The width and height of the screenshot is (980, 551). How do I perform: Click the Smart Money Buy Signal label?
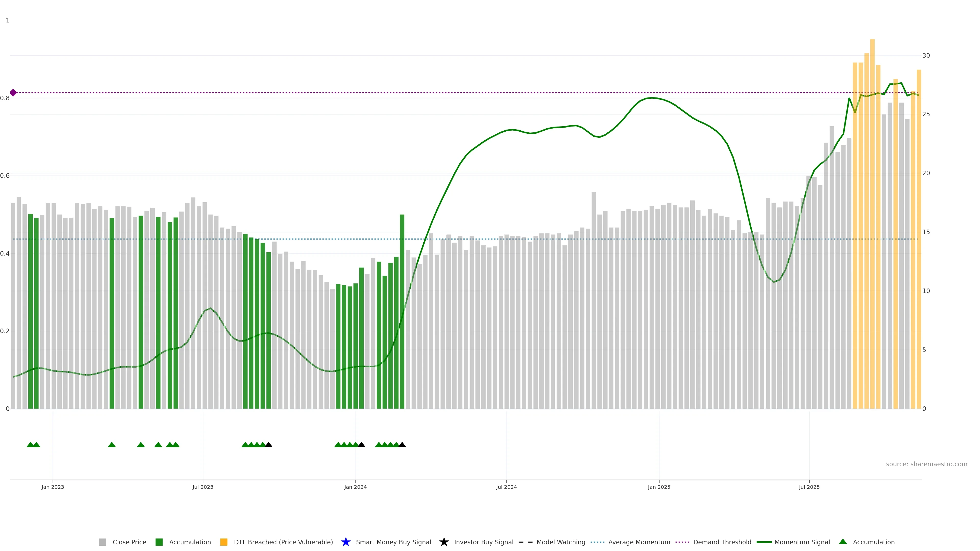click(x=393, y=542)
